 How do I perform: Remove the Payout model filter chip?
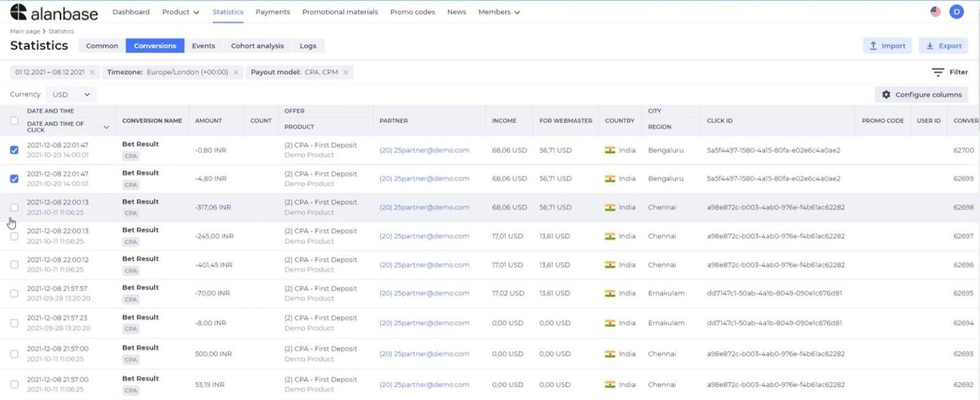coord(346,72)
